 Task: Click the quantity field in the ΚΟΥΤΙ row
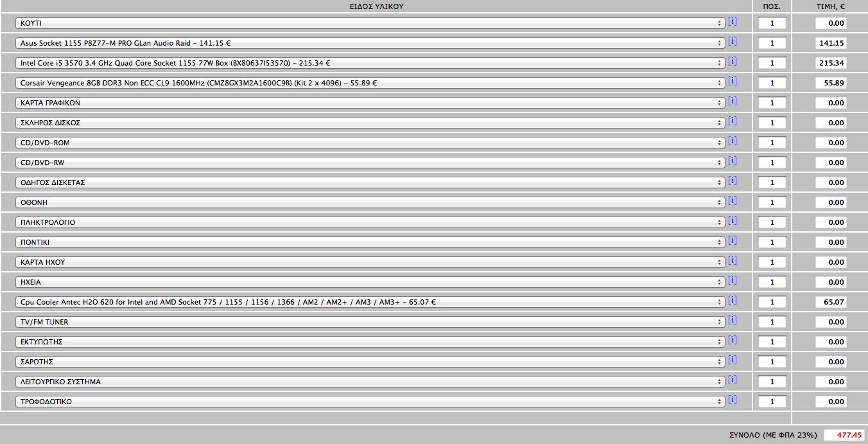coord(772,23)
